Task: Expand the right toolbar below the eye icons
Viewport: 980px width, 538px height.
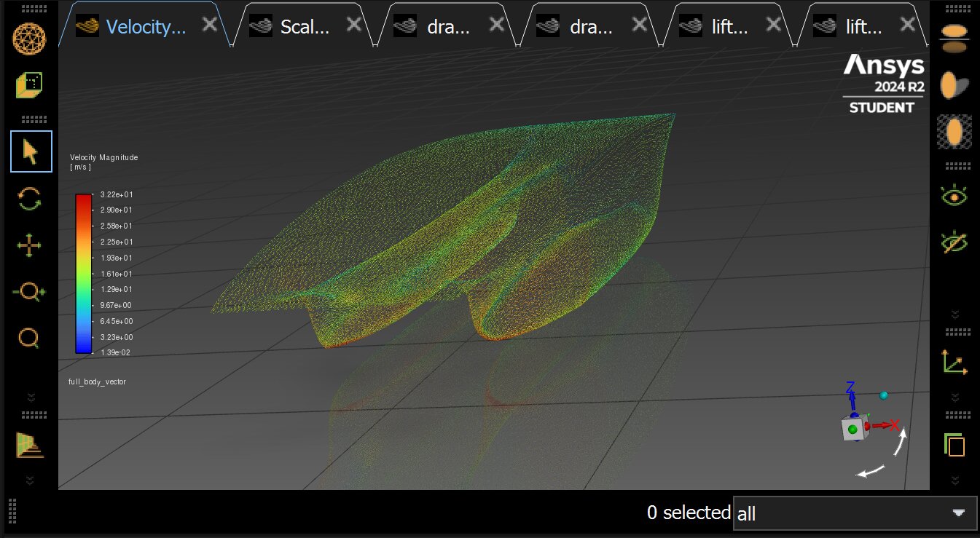Action: [954, 315]
